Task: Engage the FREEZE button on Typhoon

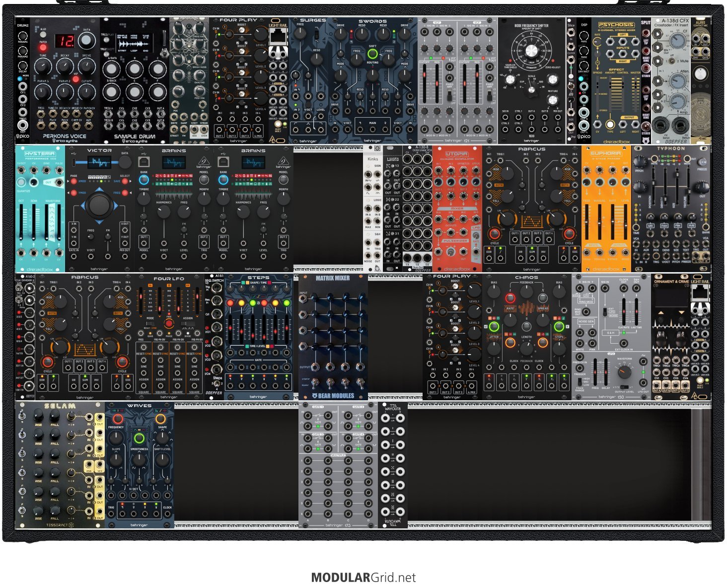Action: tap(702, 162)
